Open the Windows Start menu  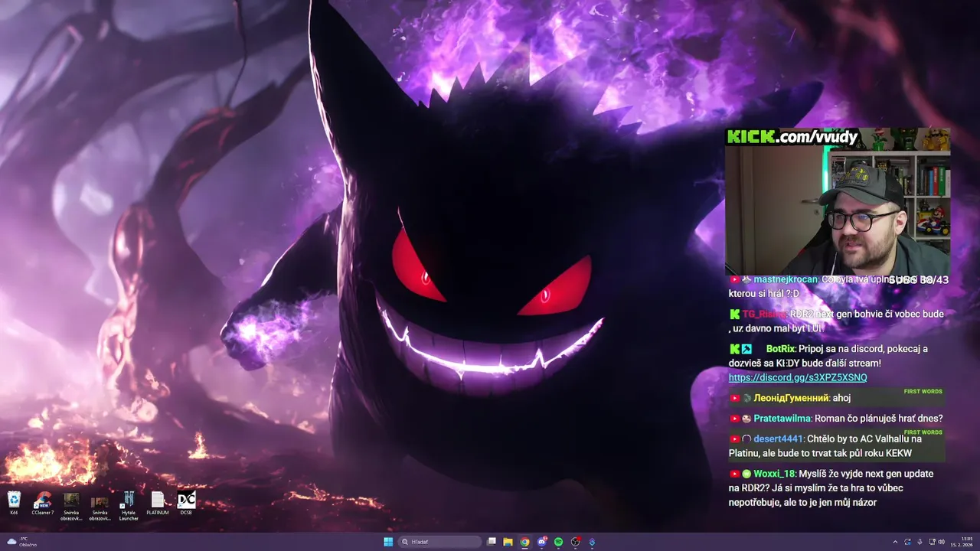pyautogui.click(x=388, y=542)
